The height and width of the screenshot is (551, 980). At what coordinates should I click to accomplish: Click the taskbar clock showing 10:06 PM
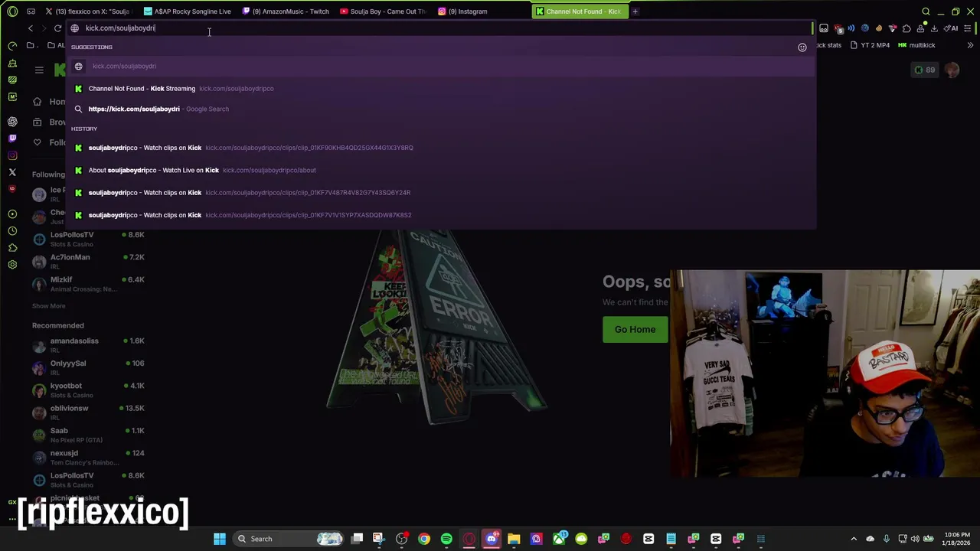tap(956, 539)
